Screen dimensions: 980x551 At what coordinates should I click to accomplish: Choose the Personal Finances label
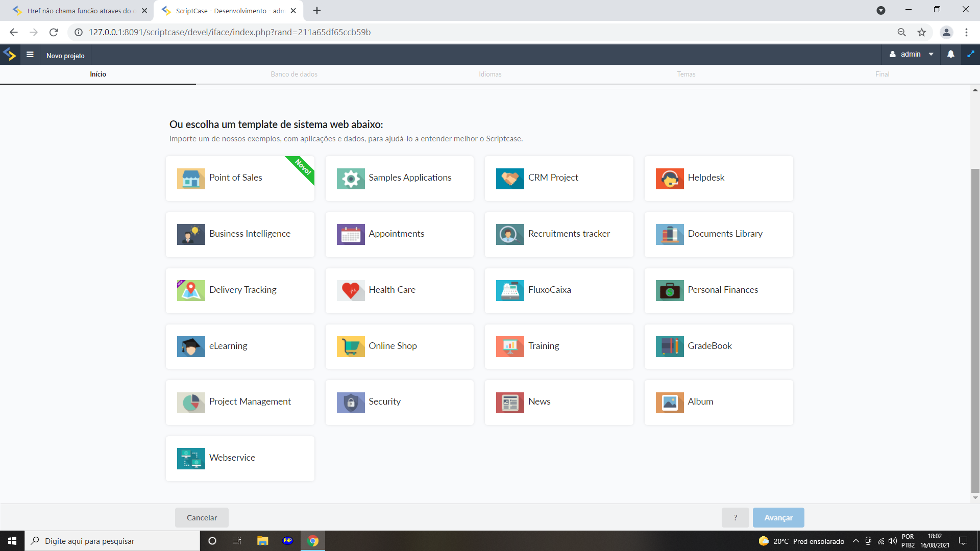coord(723,290)
